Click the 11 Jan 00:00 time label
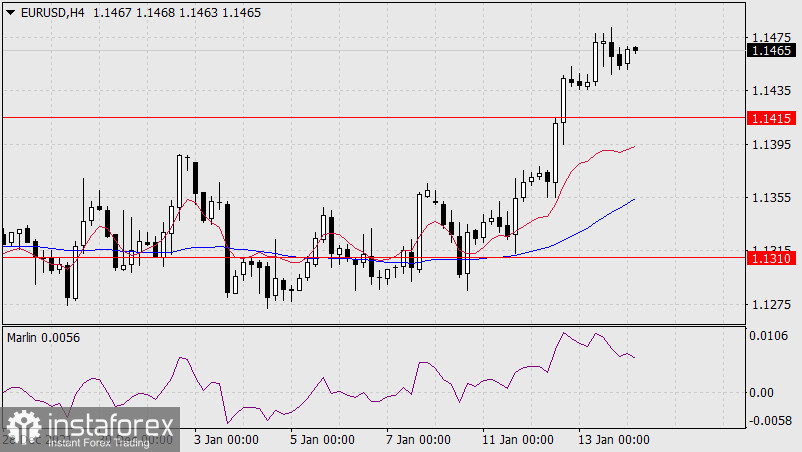 pyautogui.click(x=518, y=440)
